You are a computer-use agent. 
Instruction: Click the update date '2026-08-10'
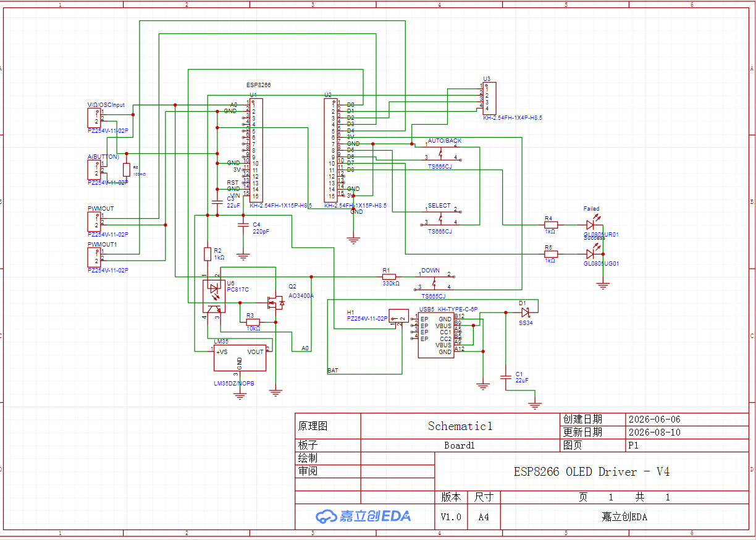click(654, 432)
